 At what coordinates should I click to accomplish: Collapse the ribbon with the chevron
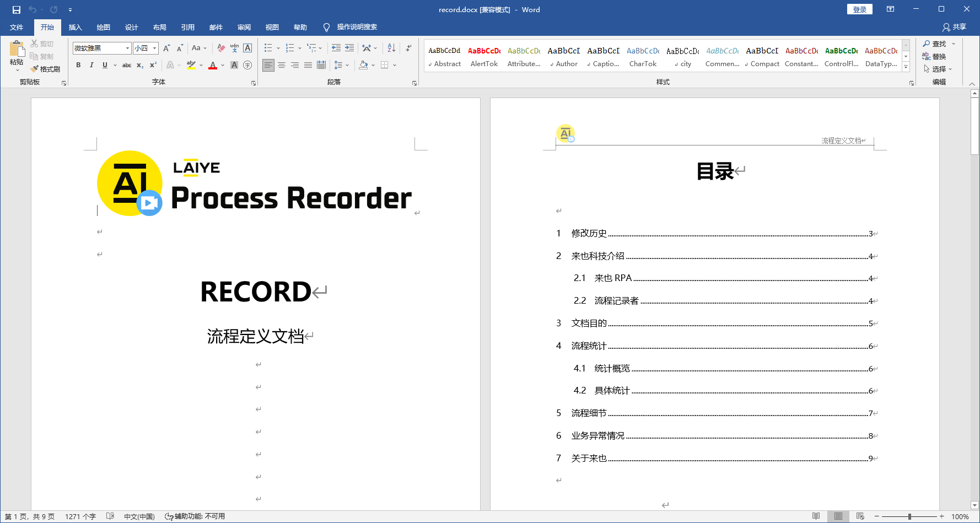[972, 84]
